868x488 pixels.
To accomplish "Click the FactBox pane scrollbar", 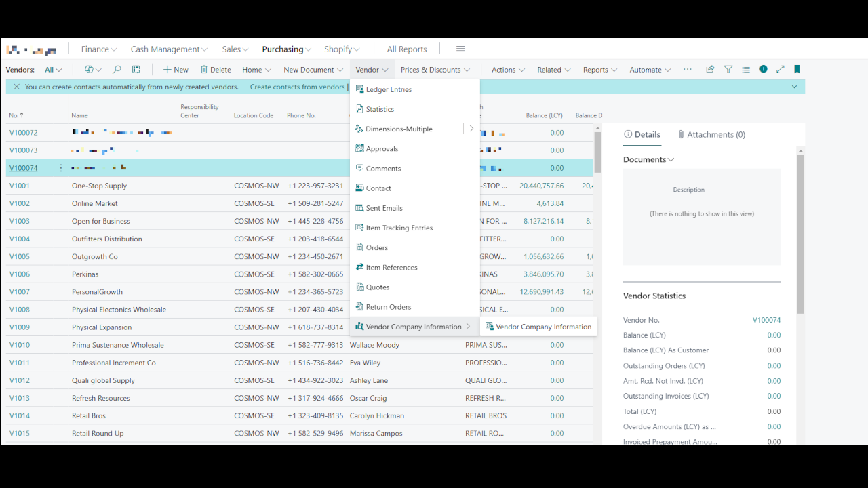I will point(801,234).
